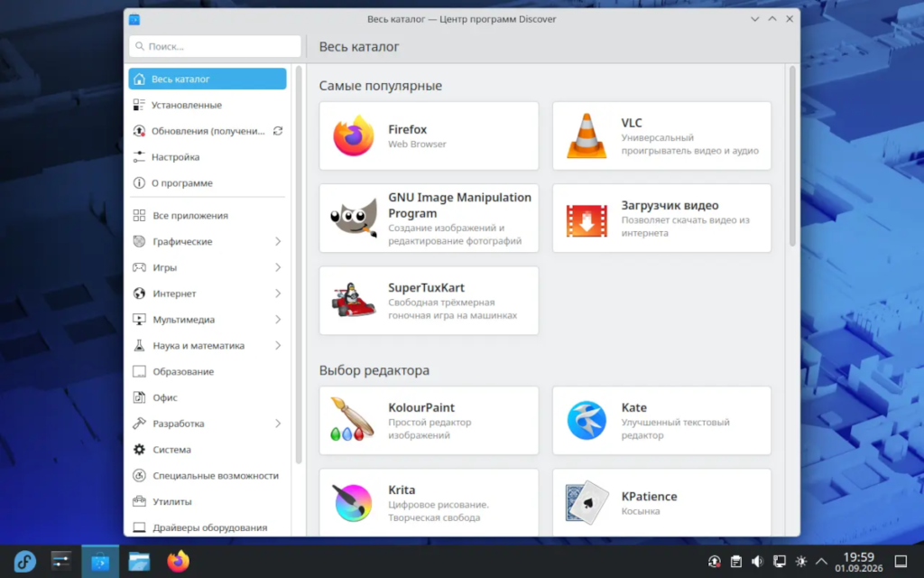The height and width of the screenshot is (578, 924).
Task: Open Firefox app card icon
Action: click(x=353, y=136)
